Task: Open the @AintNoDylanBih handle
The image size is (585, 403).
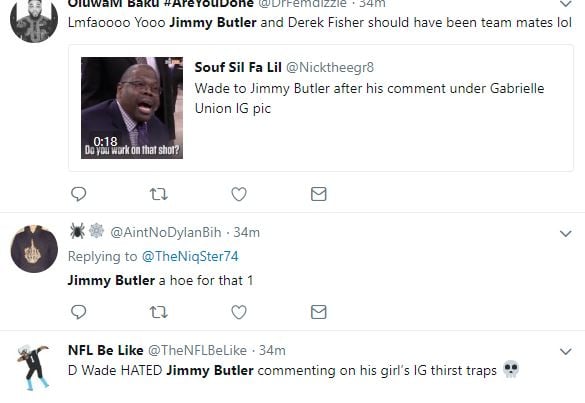Action: [x=166, y=232]
